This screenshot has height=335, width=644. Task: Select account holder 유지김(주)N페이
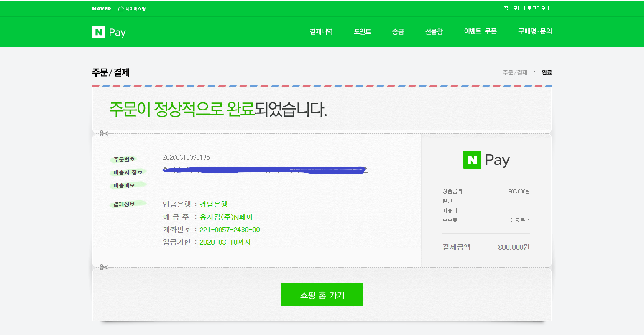coord(226,217)
